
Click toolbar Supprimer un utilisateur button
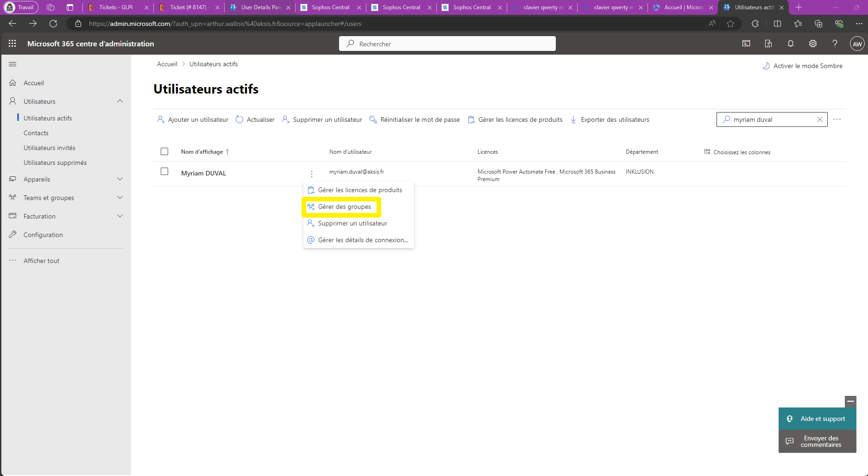coord(322,119)
